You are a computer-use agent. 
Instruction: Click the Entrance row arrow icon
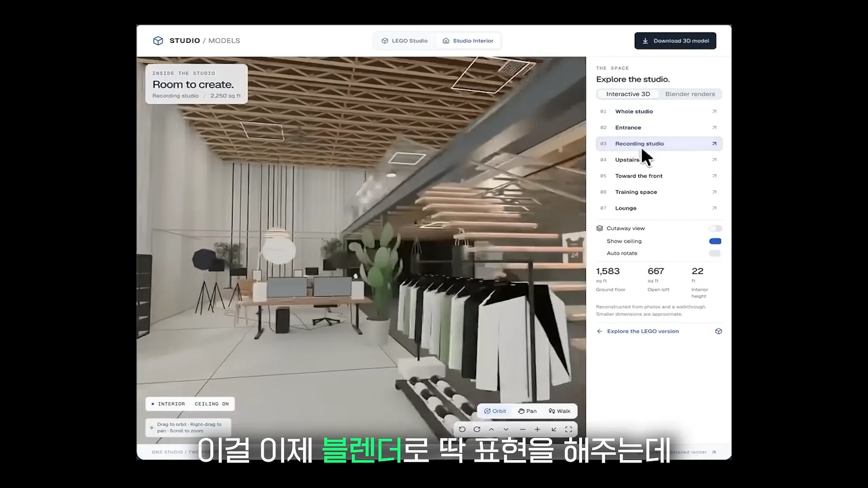coord(714,128)
